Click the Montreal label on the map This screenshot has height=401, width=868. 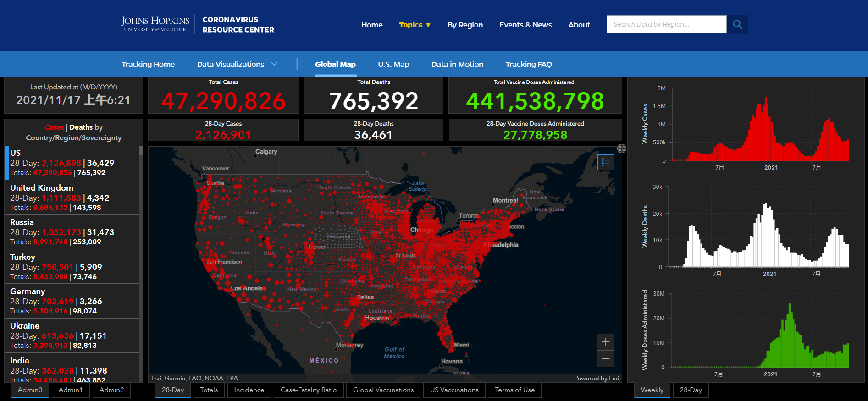point(505,200)
